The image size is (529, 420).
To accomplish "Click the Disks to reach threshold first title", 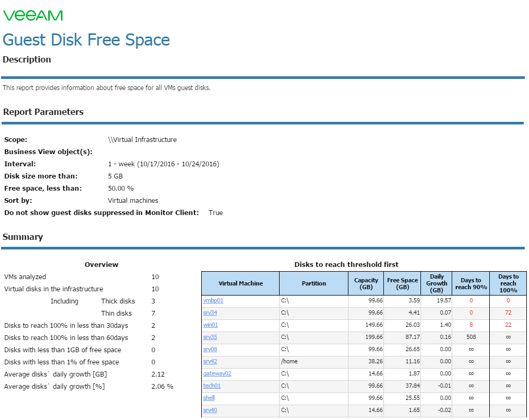I will click(x=346, y=264).
